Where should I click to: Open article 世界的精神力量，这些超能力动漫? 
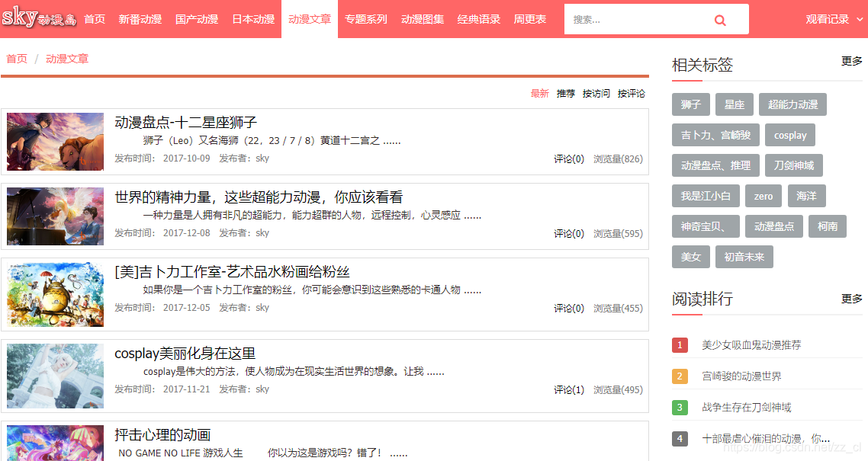tap(259, 197)
